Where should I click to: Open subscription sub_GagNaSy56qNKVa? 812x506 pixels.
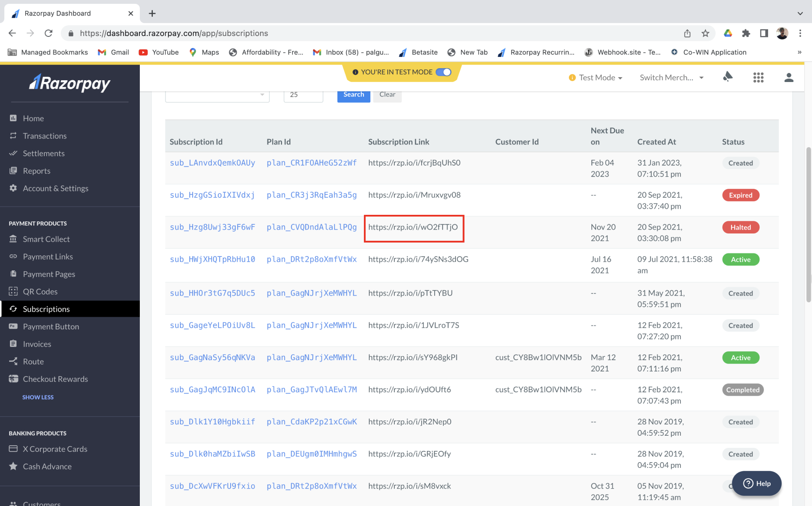coord(212,357)
